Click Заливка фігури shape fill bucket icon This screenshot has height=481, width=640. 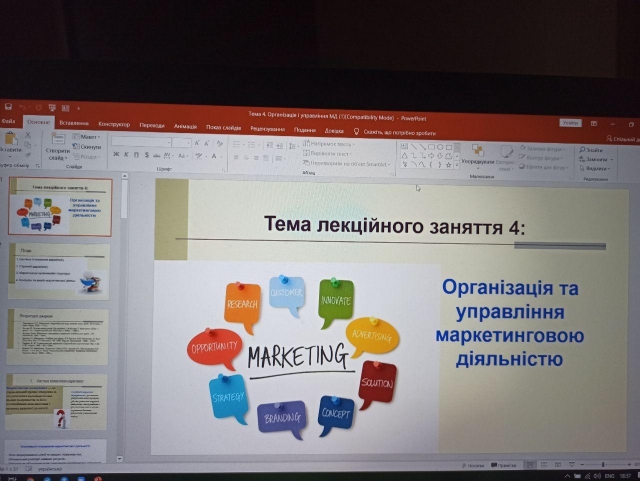[x=522, y=148]
